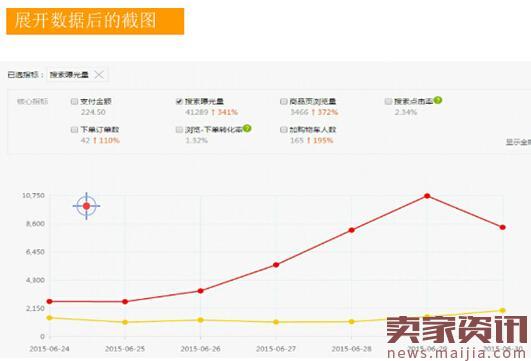Image resolution: width=531 pixels, height=361 pixels.
Task: Click the 2015-06-24 date label
Action: 49,348
